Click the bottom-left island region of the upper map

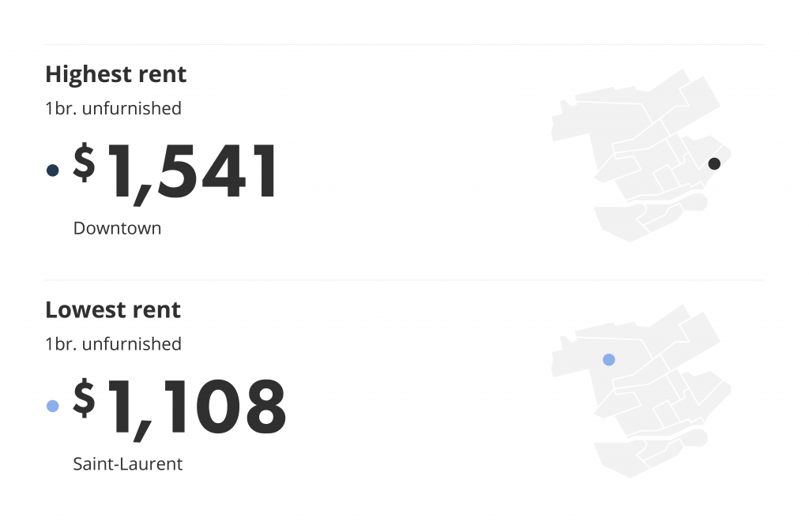pyautogui.click(x=619, y=223)
